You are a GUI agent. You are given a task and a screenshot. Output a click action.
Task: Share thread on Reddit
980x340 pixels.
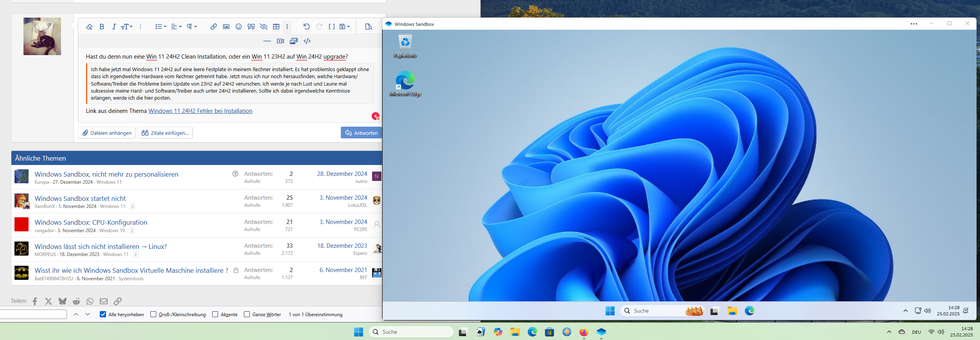pyautogui.click(x=76, y=301)
